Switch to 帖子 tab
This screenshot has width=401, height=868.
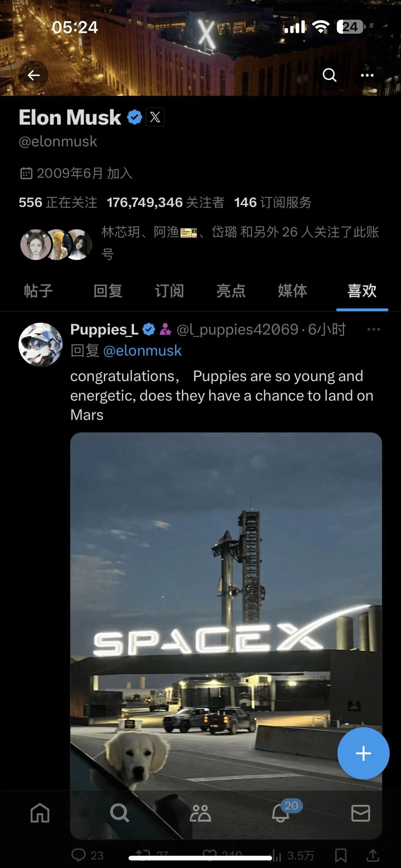[x=38, y=291]
